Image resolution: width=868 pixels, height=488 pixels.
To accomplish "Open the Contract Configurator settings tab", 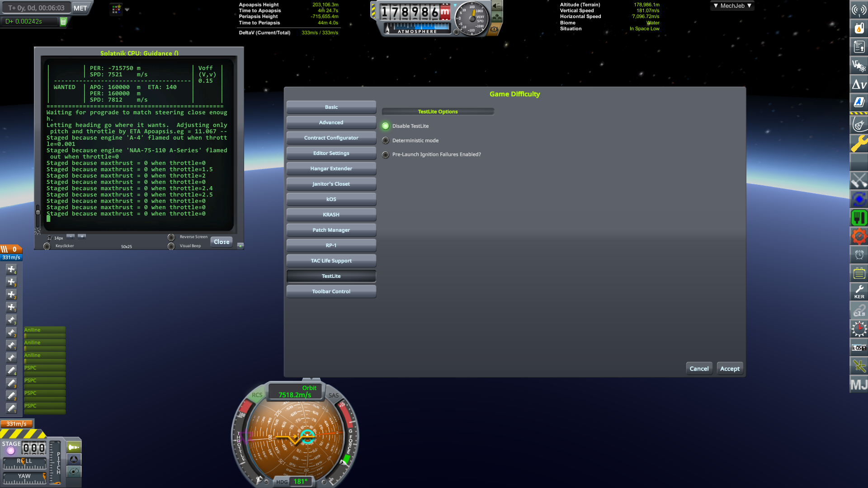I will (x=331, y=138).
